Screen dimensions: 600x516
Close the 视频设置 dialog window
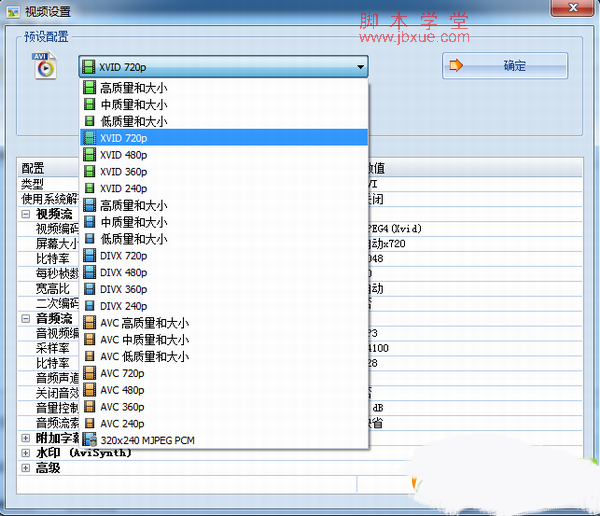[x=572, y=7]
